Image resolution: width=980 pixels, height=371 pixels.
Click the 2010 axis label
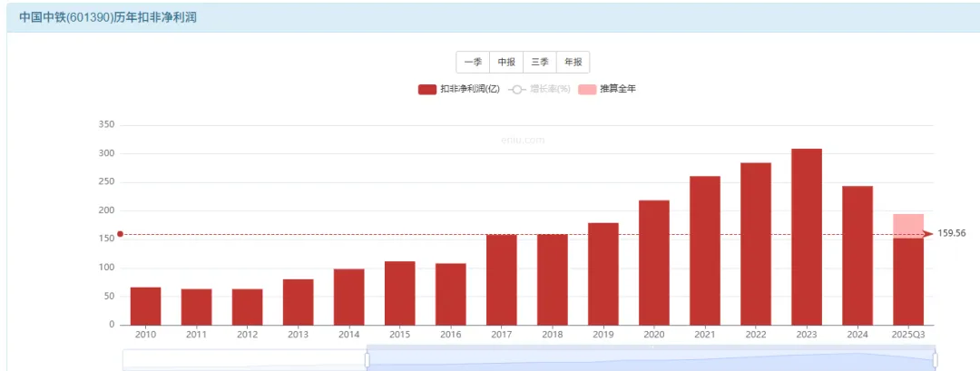[145, 335]
